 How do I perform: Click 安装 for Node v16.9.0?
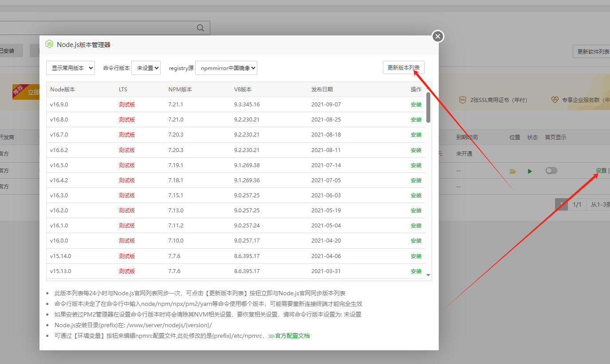coord(416,105)
